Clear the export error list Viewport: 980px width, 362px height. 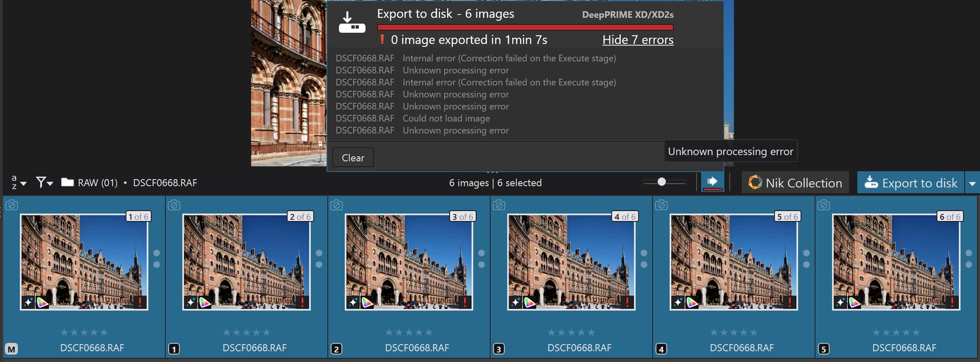(353, 158)
